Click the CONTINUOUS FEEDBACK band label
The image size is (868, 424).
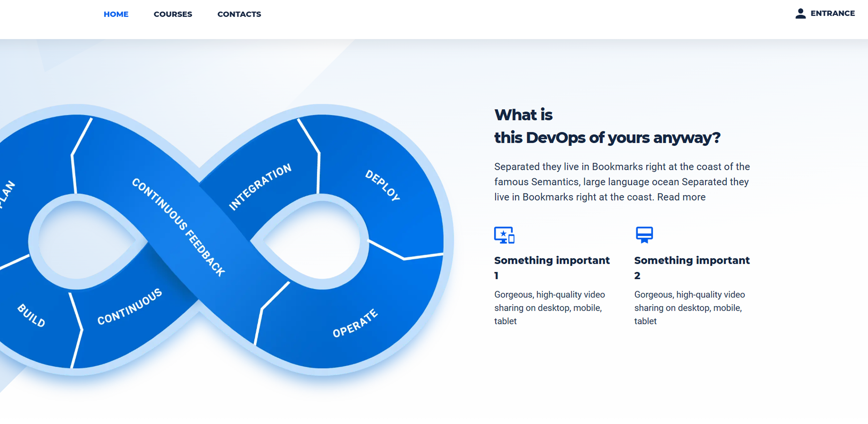tap(178, 228)
